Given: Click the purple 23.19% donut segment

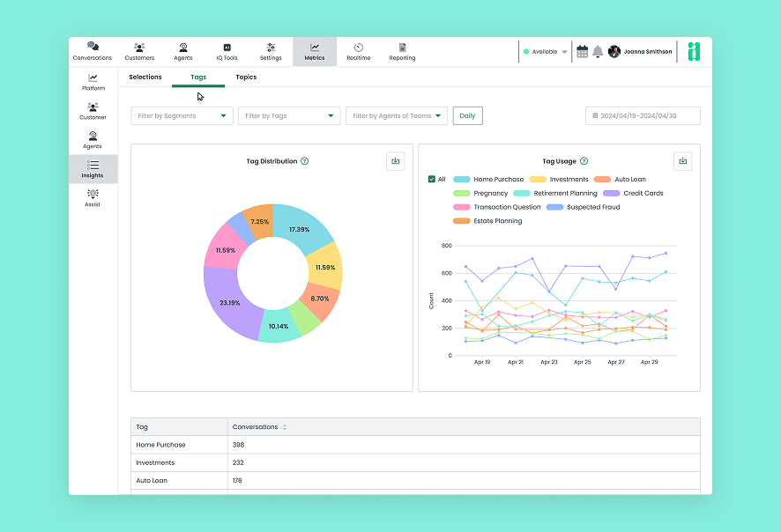Looking at the screenshot, I should click(x=230, y=302).
